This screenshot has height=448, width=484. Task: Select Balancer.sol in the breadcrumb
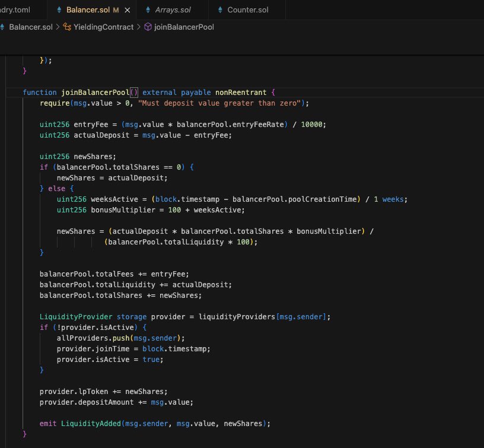click(31, 27)
